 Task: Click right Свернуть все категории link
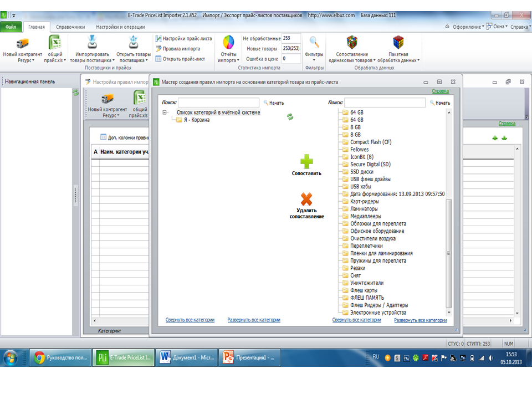(356, 320)
